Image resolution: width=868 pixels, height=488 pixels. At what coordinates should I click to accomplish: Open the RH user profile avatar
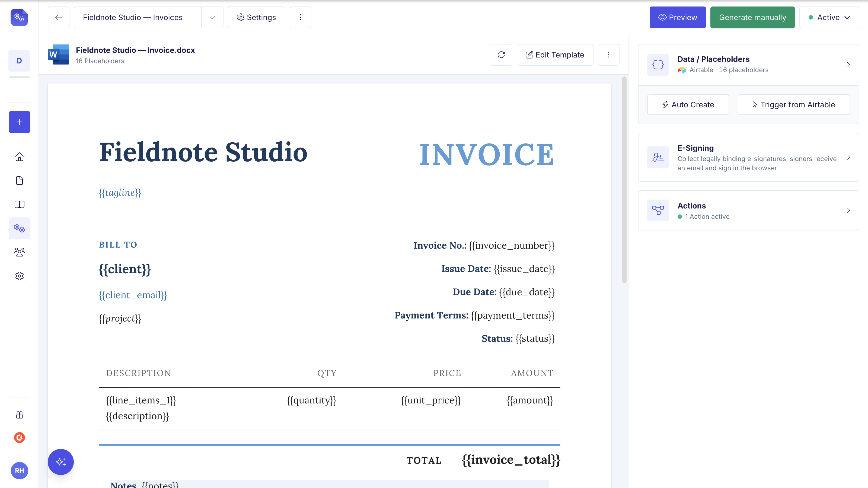click(19, 470)
